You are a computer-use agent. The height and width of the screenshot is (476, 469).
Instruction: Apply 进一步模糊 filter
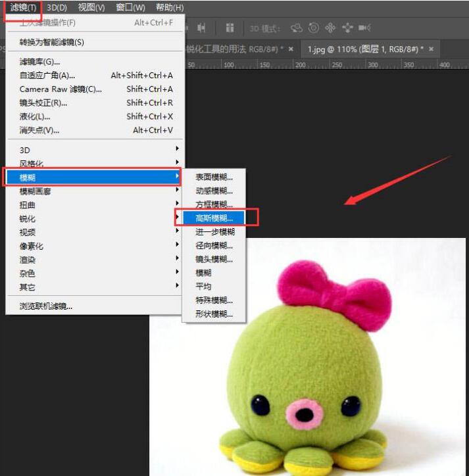(214, 232)
